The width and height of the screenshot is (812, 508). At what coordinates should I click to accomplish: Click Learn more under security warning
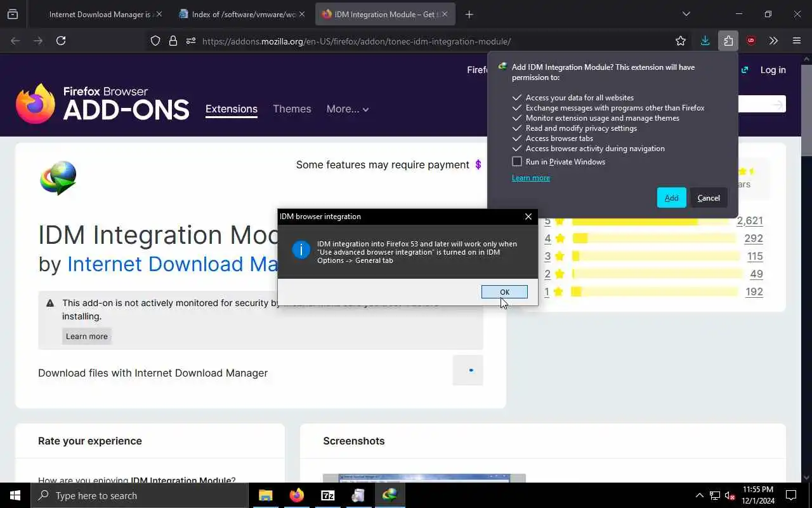tap(87, 337)
